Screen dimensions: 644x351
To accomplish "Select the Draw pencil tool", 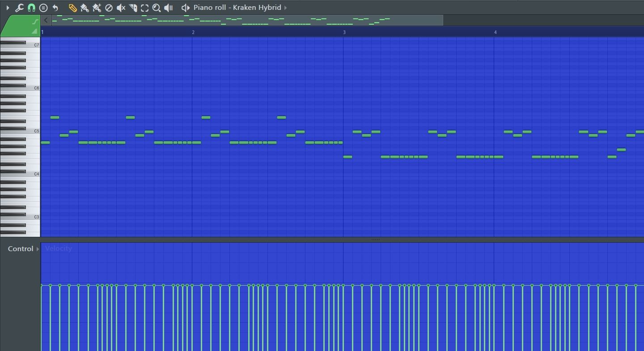I will click(x=72, y=8).
